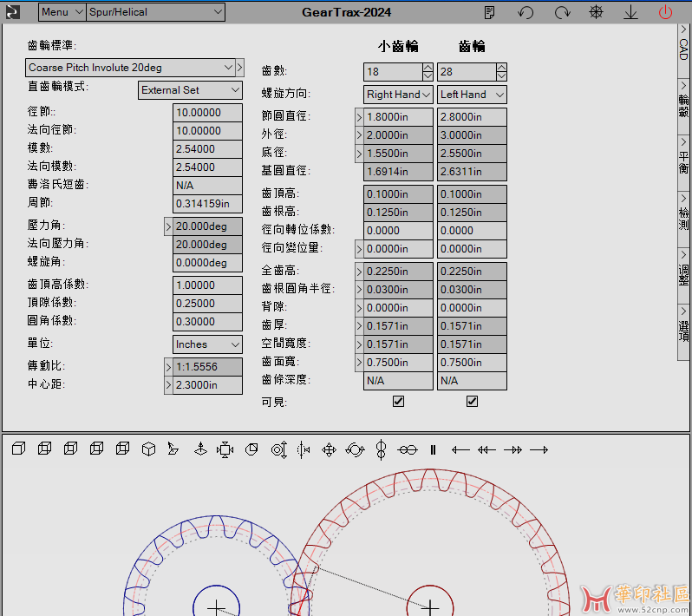This screenshot has height=616, width=692.
Task: Click the 徑節 field showing 10.00000
Action: pos(207,113)
